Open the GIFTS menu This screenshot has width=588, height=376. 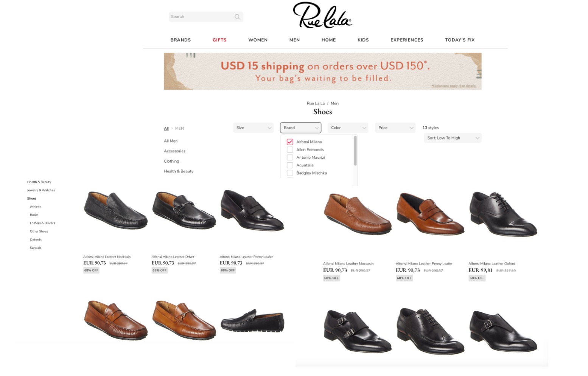pyautogui.click(x=219, y=40)
